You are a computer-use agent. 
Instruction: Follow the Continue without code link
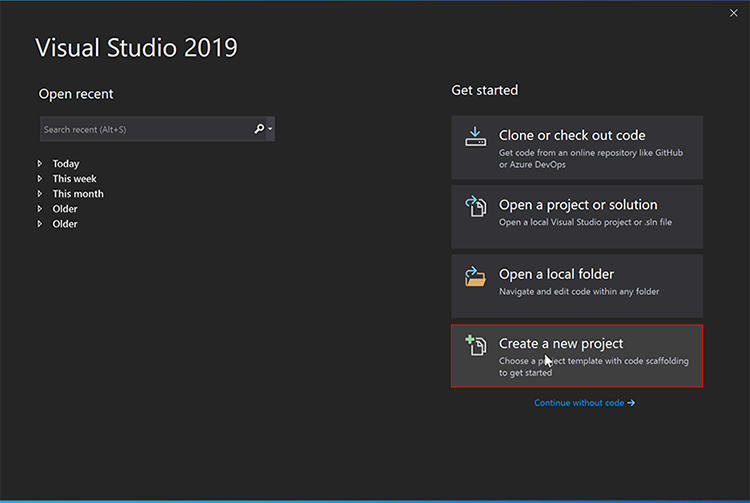pyautogui.click(x=579, y=403)
